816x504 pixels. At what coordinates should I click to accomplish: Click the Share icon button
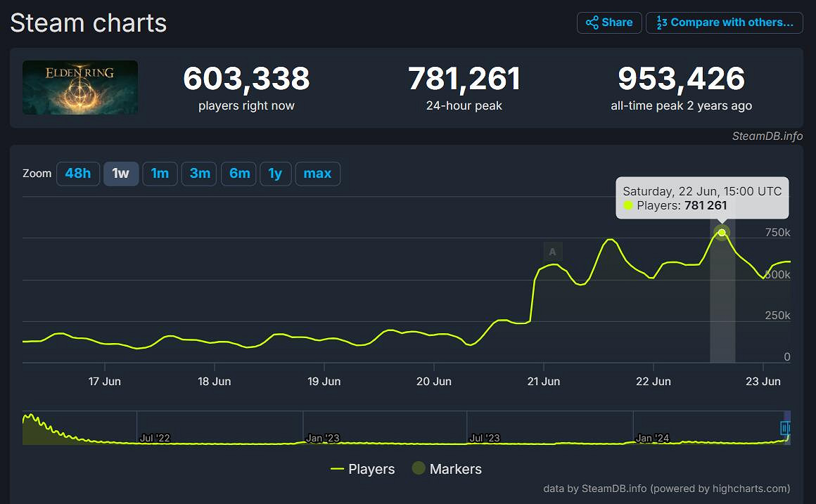click(609, 22)
